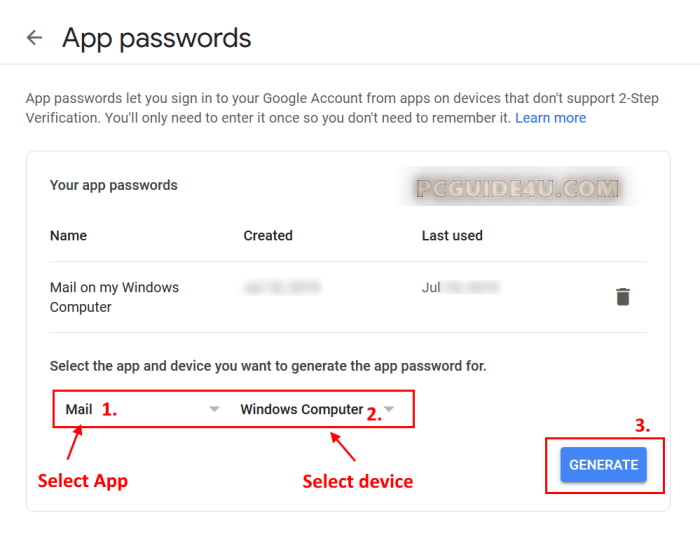
Task: Open the Learn more link
Action: pyautogui.click(x=550, y=118)
